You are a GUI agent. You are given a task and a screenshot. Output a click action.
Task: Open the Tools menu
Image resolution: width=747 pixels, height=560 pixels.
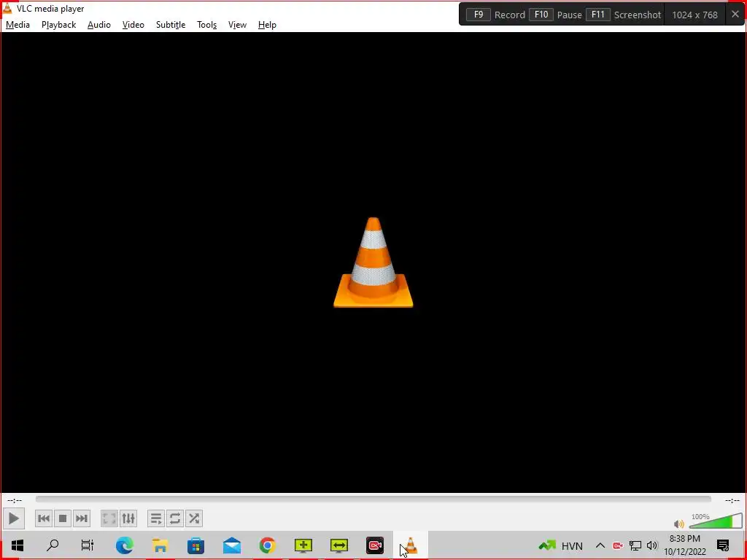[x=206, y=25]
